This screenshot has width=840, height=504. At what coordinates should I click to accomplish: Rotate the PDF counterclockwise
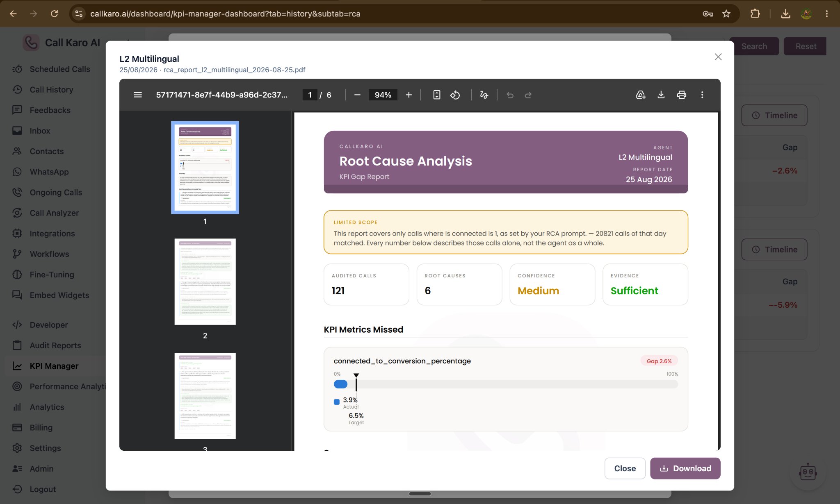pos(455,95)
